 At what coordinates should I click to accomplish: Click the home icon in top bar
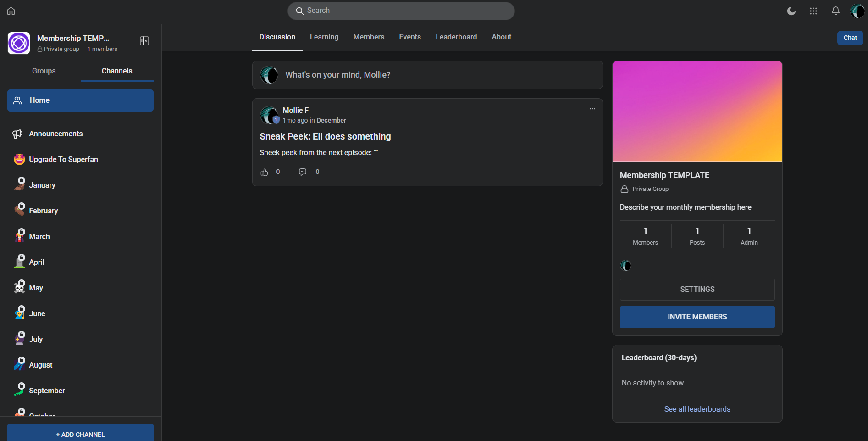click(11, 11)
